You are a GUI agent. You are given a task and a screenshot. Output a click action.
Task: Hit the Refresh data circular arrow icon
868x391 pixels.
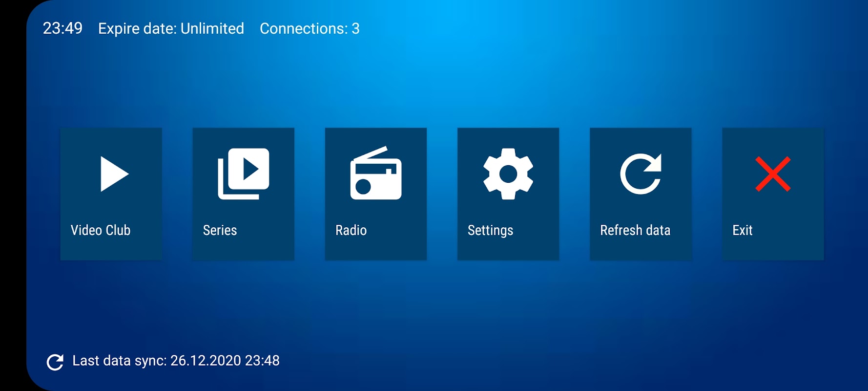(x=641, y=174)
